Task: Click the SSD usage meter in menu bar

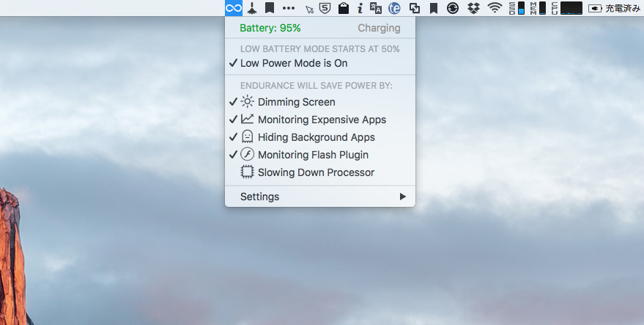Action: click(x=517, y=8)
